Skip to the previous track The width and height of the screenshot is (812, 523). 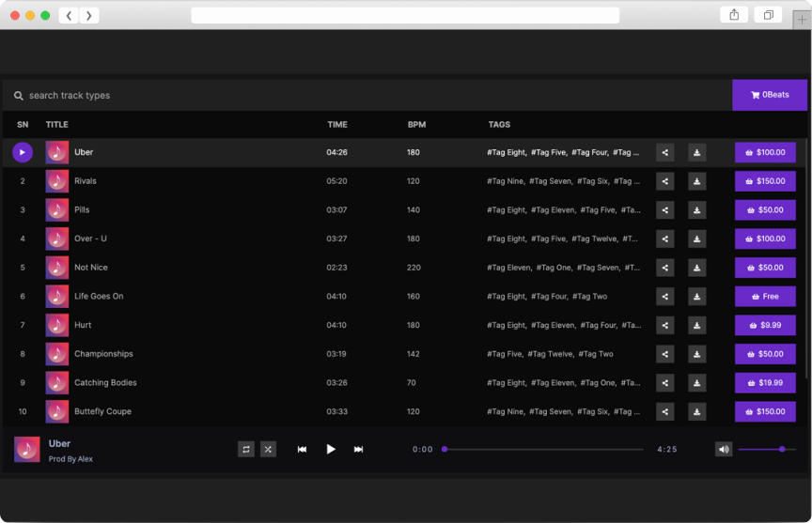[302, 450]
